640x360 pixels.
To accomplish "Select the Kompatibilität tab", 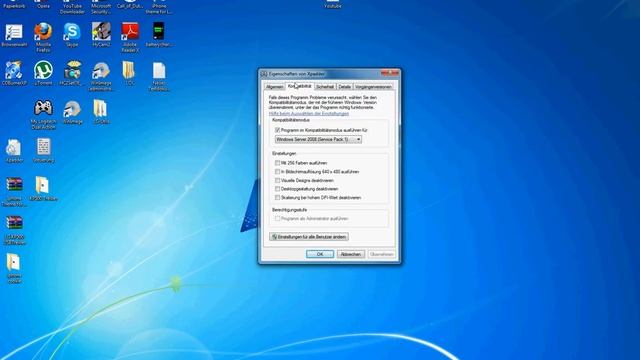I will [300, 86].
